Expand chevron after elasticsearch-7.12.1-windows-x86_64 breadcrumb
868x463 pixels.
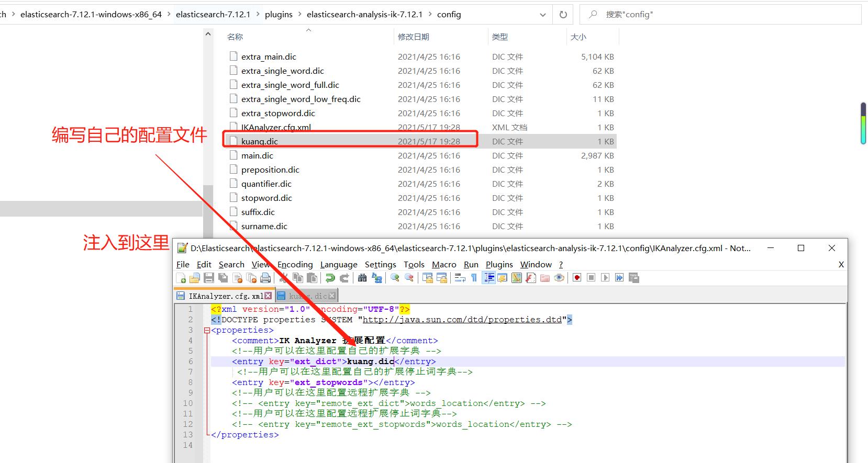[169, 15]
